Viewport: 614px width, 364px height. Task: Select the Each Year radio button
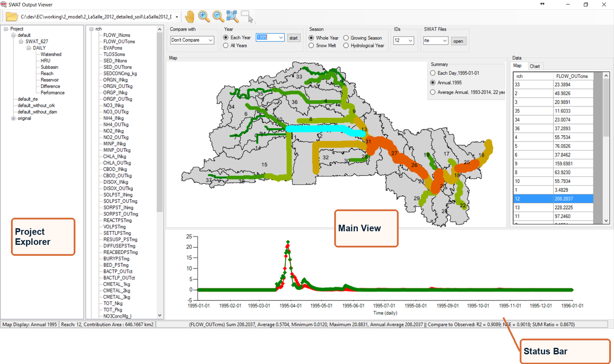coord(226,38)
